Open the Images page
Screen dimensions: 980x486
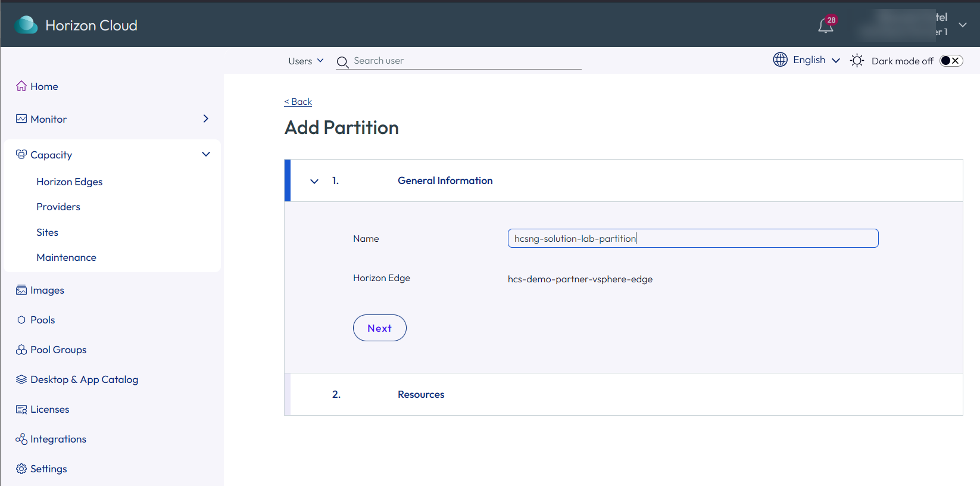coord(47,290)
